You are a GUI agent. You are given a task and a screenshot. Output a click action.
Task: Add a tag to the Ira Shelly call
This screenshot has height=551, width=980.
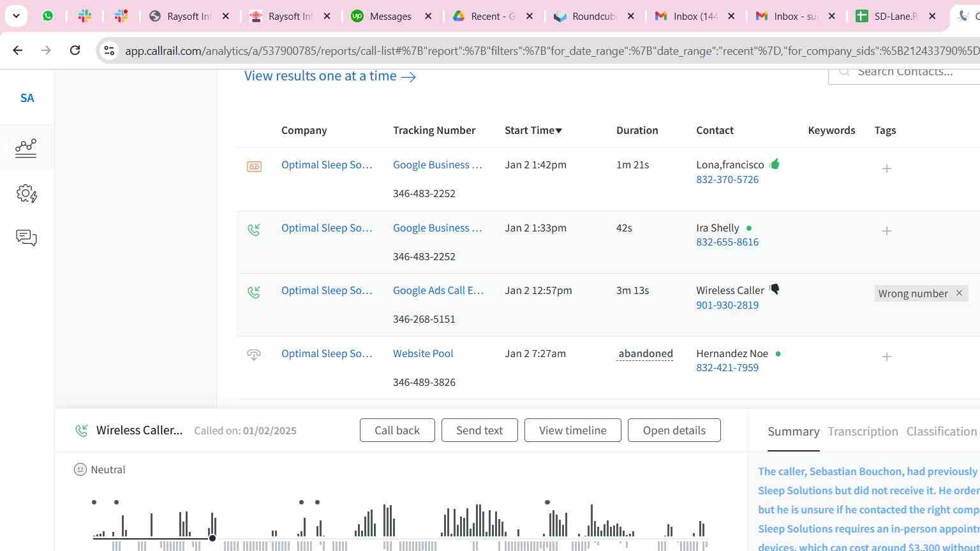click(x=886, y=231)
